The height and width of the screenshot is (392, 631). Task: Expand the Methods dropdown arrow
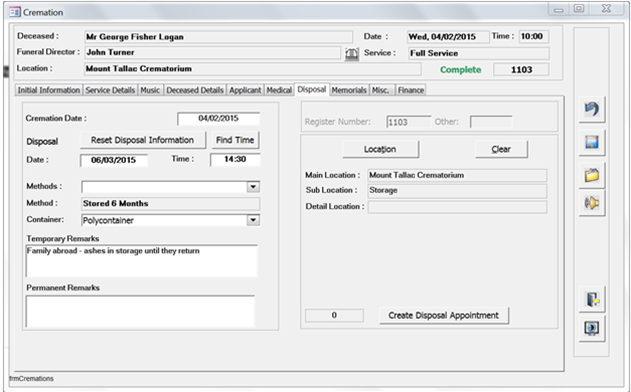pyautogui.click(x=253, y=187)
